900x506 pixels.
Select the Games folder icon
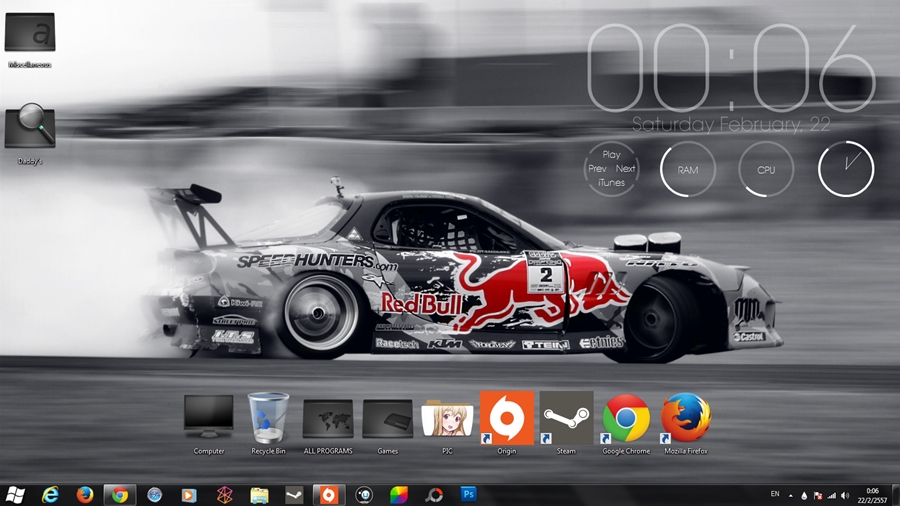(x=387, y=418)
